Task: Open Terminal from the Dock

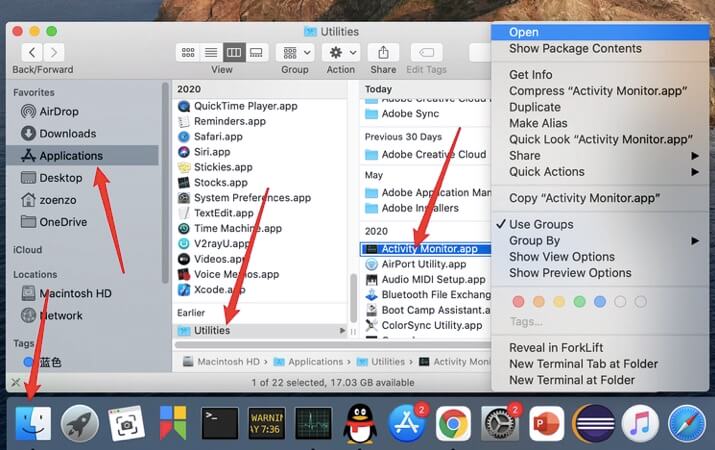Action: [x=220, y=424]
